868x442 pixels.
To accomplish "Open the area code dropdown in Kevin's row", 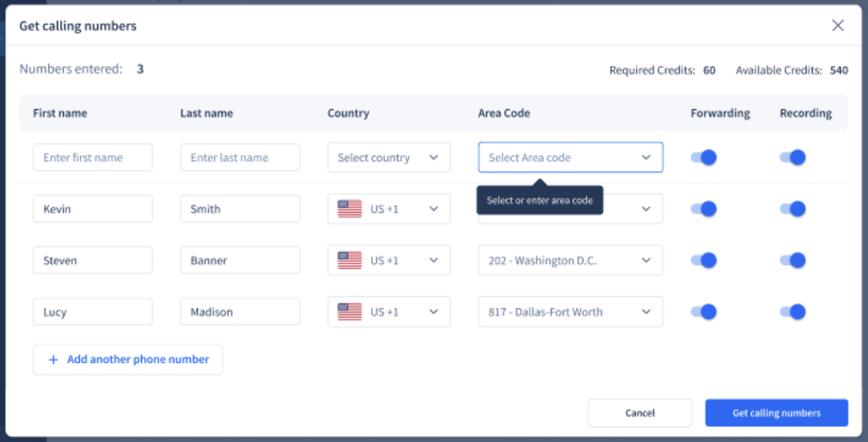I will tap(646, 209).
